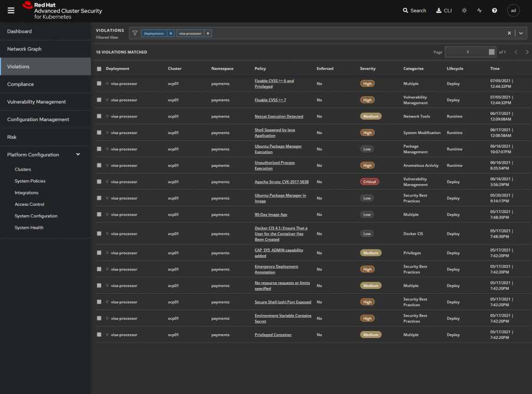Open Emergency Deployment Annotation link
532x394 pixels.
click(276, 269)
